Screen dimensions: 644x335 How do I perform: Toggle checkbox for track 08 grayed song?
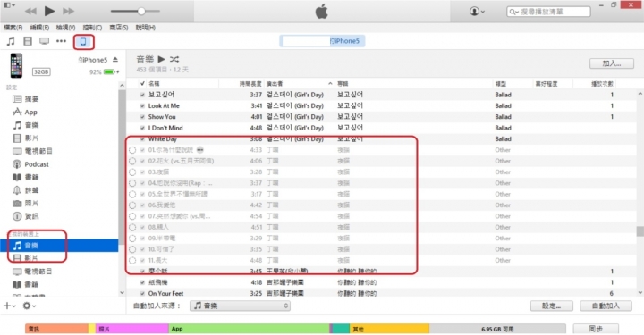[142, 227]
